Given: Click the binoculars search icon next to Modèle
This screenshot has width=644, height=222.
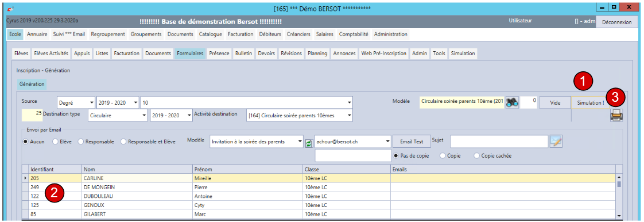Looking at the screenshot, I should [x=512, y=102].
